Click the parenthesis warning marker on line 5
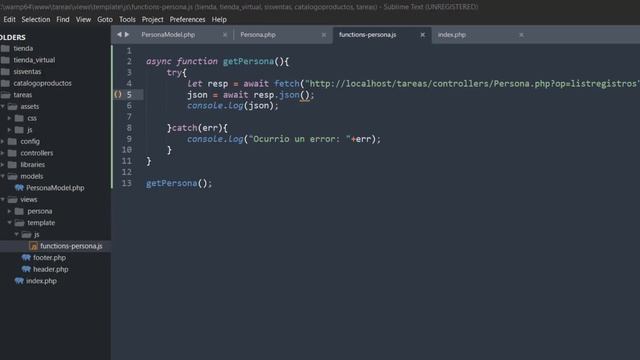The width and height of the screenshot is (640, 360). pyautogui.click(x=118, y=95)
